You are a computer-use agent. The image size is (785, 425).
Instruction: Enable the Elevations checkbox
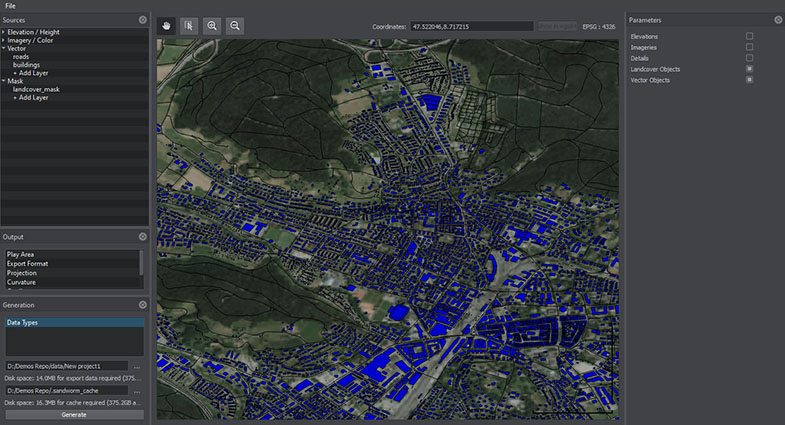(x=749, y=36)
